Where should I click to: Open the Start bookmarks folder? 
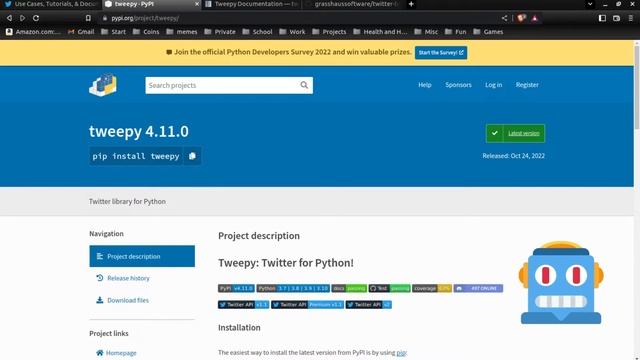[113, 32]
